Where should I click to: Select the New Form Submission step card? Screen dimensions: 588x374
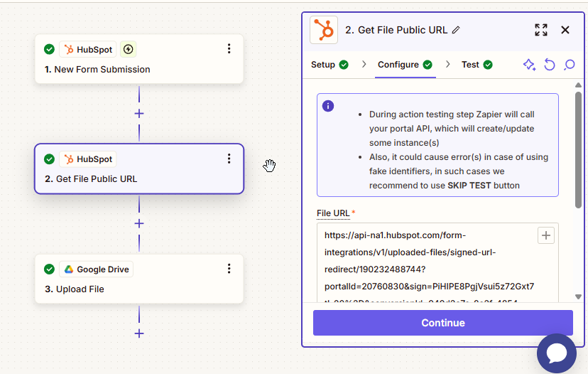tap(139, 59)
